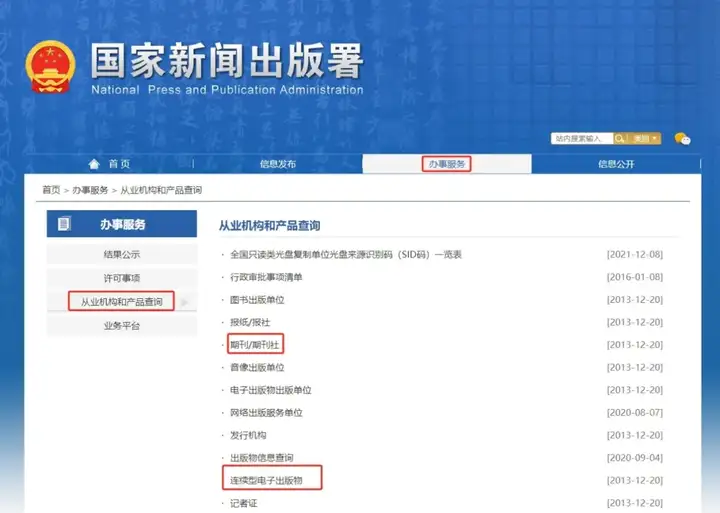Screen dimensions: 720x513
Task: Open 许可事项 in the sidebar
Action: click(x=122, y=278)
